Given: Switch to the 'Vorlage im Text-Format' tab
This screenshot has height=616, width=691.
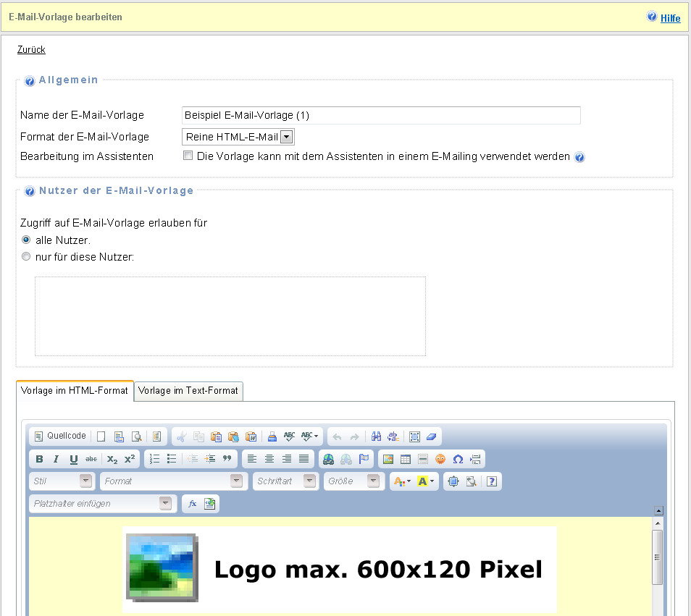Looking at the screenshot, I should pos(188,391).
